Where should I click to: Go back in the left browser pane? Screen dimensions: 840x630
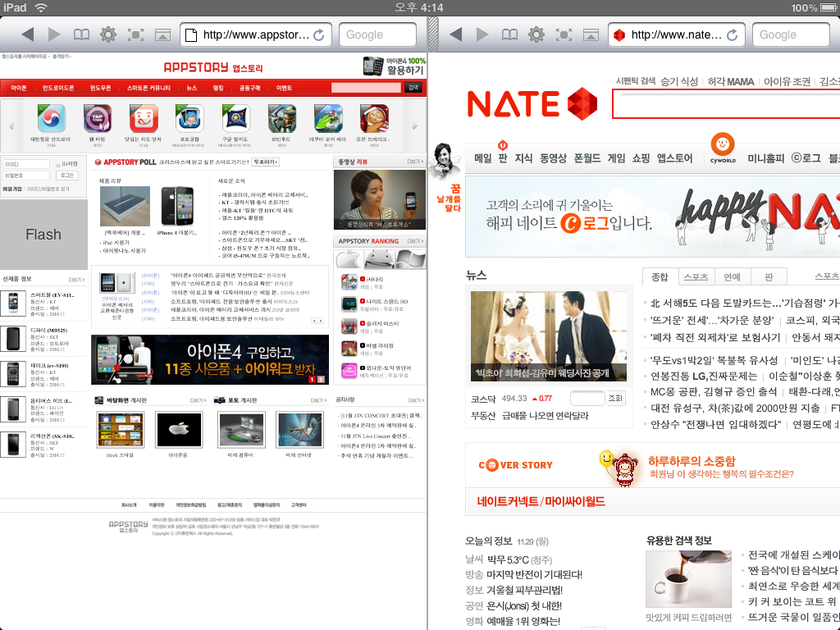(x=28, y=34)
